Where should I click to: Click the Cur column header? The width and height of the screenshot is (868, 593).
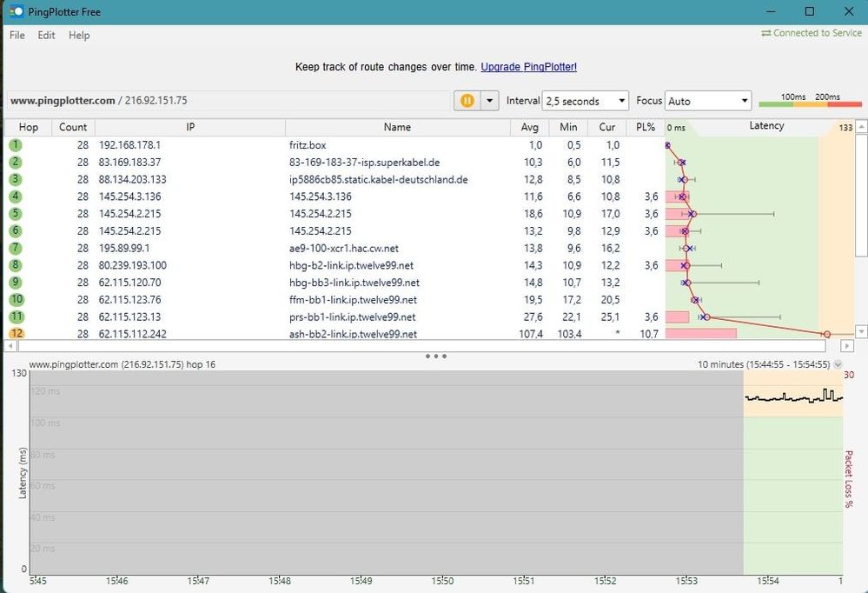click(x=607, y=127)
